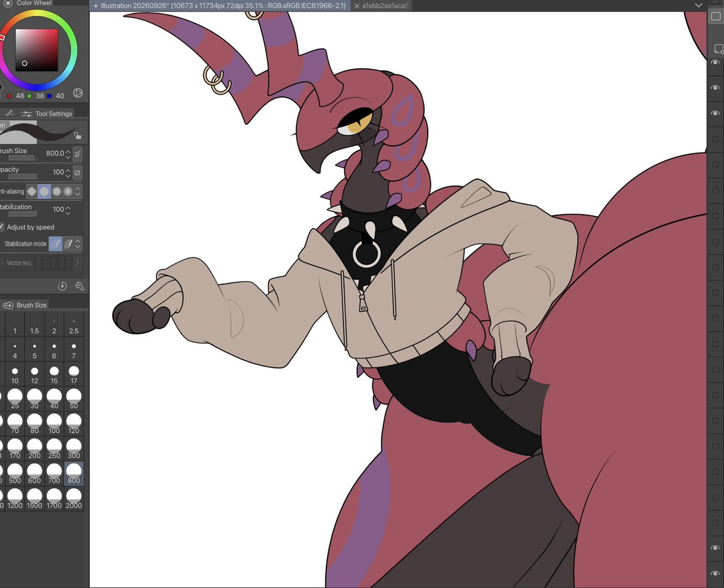
Task: Select brush size preset 120
Action: (74, 425)
